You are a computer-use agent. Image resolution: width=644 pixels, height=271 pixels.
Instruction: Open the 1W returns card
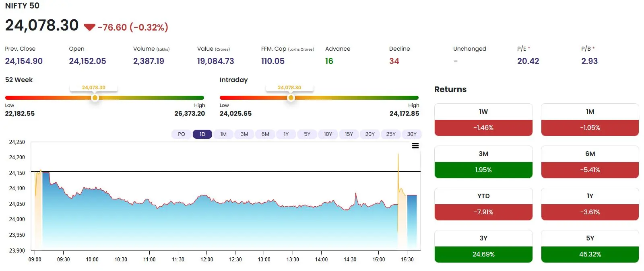[483, 120]
